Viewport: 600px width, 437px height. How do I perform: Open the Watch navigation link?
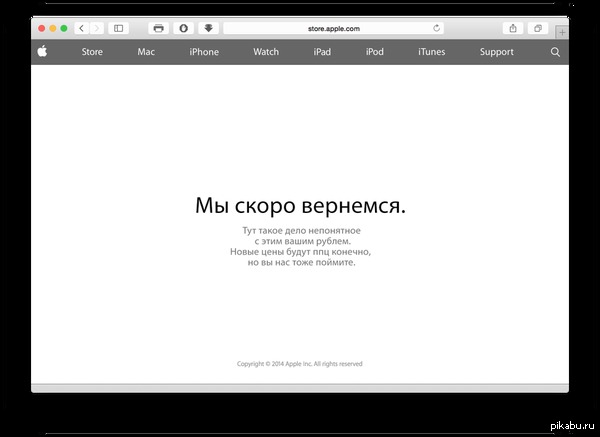tap(266, 52)
